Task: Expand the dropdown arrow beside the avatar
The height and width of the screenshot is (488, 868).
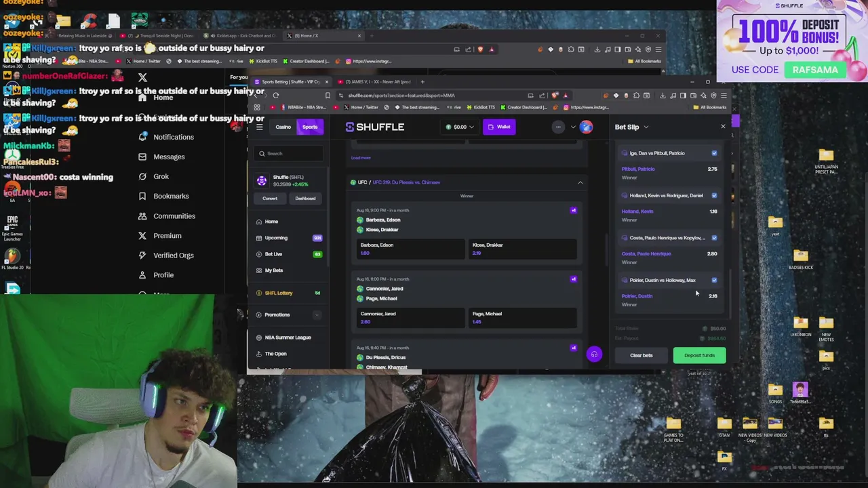Action: click(x=573, y=127)
